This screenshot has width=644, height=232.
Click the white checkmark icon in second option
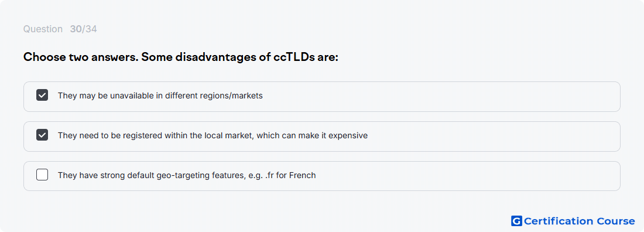tap(42, 135)
